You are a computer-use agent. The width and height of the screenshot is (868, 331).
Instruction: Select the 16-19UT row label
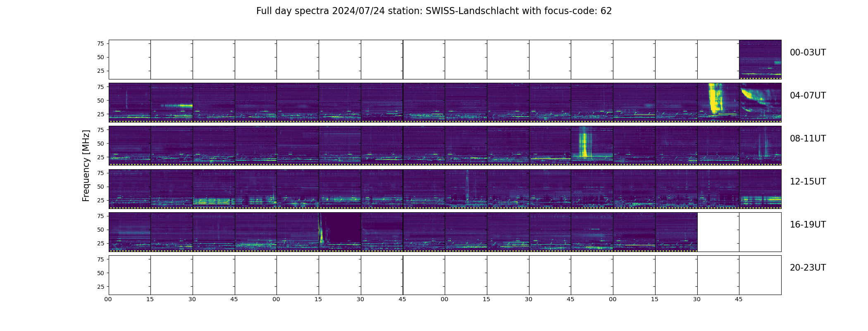pos(808,225)
